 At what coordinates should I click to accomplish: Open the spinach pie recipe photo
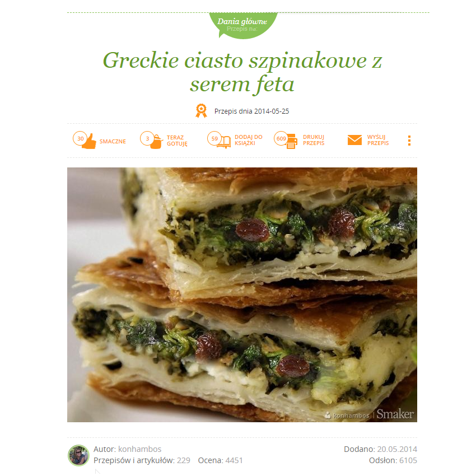[242, 295]
